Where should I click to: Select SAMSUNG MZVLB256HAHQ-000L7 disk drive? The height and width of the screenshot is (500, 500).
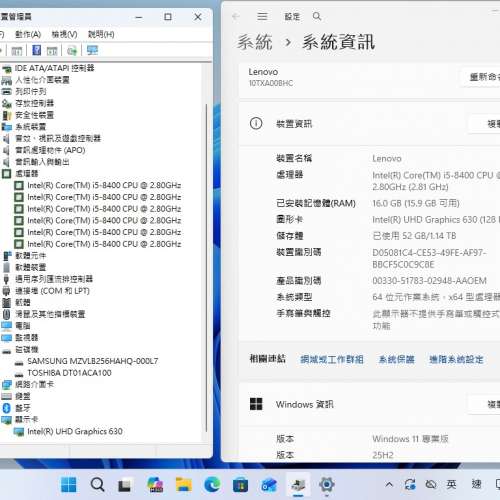click(93, 361)
